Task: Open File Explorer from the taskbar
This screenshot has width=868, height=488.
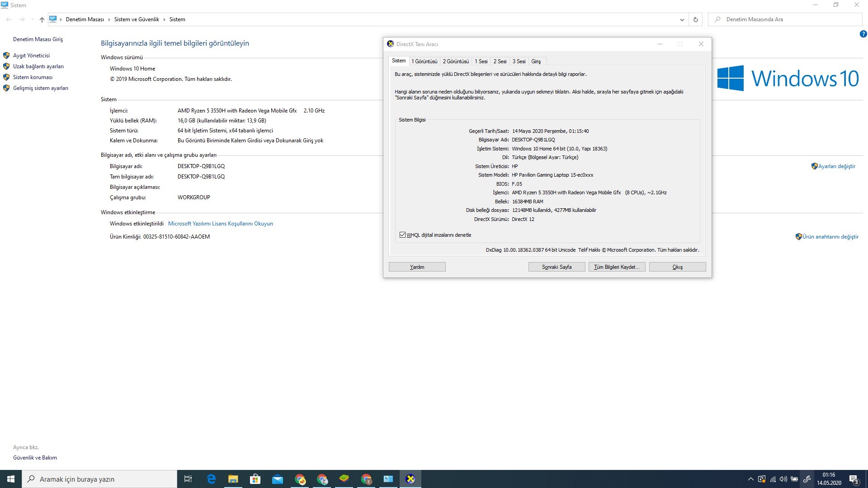Action: pyautogui.click(x=233, y=479)
